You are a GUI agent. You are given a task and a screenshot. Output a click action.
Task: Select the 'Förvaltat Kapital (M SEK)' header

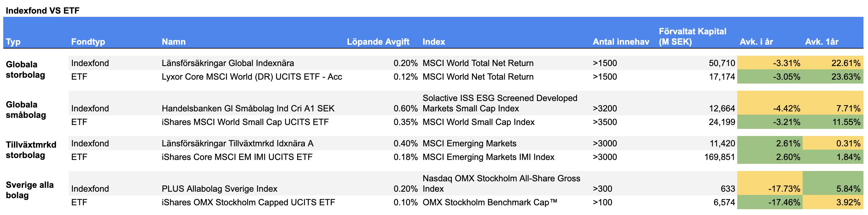pyautogui.click(x=692, y=36)
